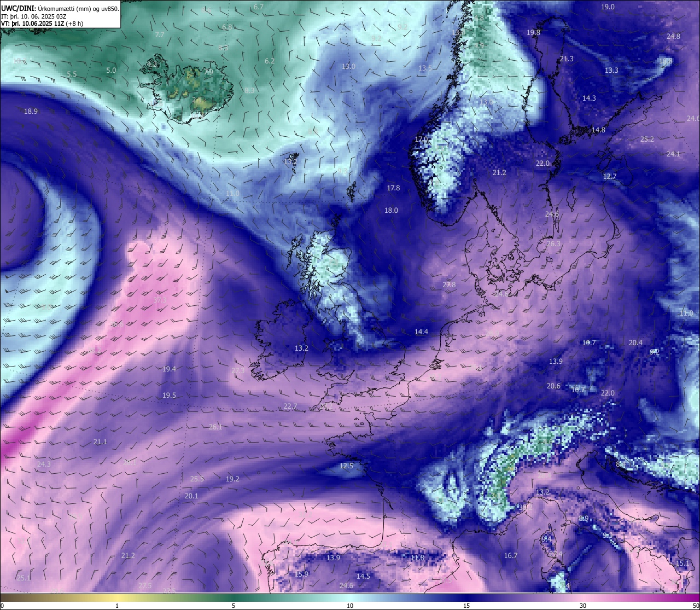Click the '20.6' value on the map
Viewport: 700px width, 610px height.
coord(553,386)
